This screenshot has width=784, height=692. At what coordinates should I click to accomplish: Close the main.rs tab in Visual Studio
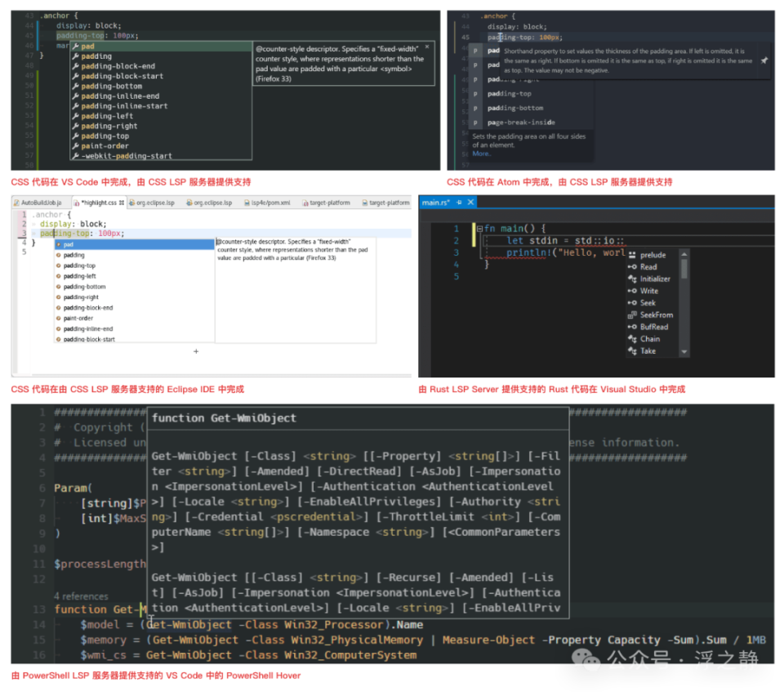coord(470,202)
